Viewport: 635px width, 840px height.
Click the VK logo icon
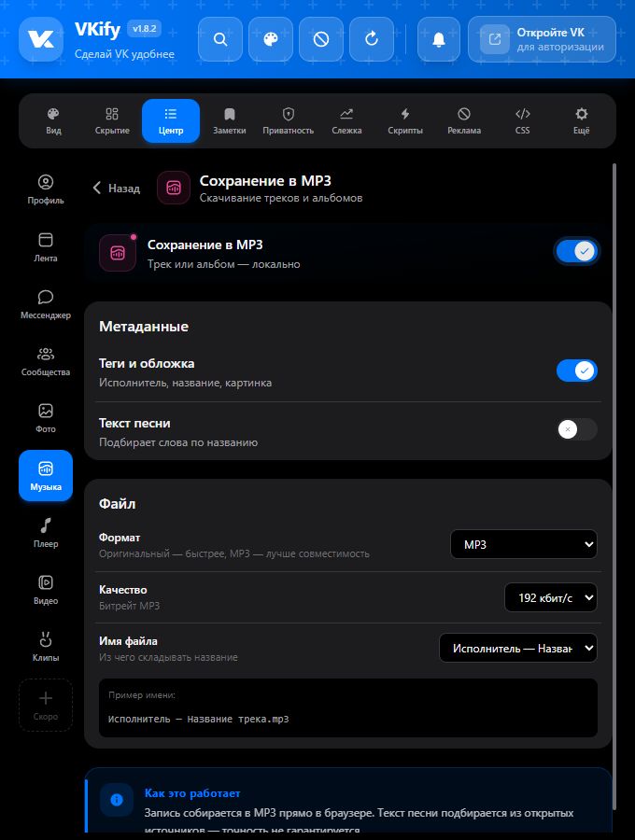(41, 39)
